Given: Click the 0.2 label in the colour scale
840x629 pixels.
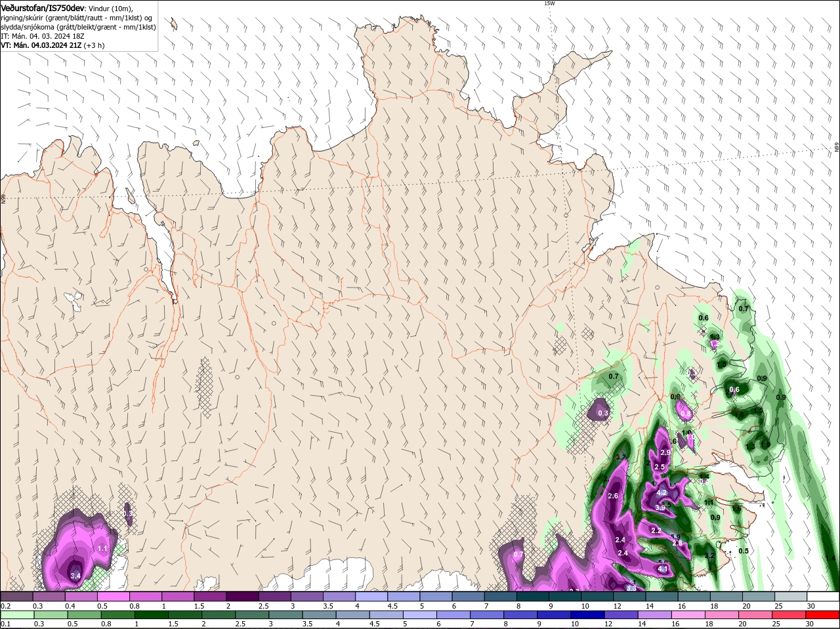Looking at the screenshot, I should [6, 606].
